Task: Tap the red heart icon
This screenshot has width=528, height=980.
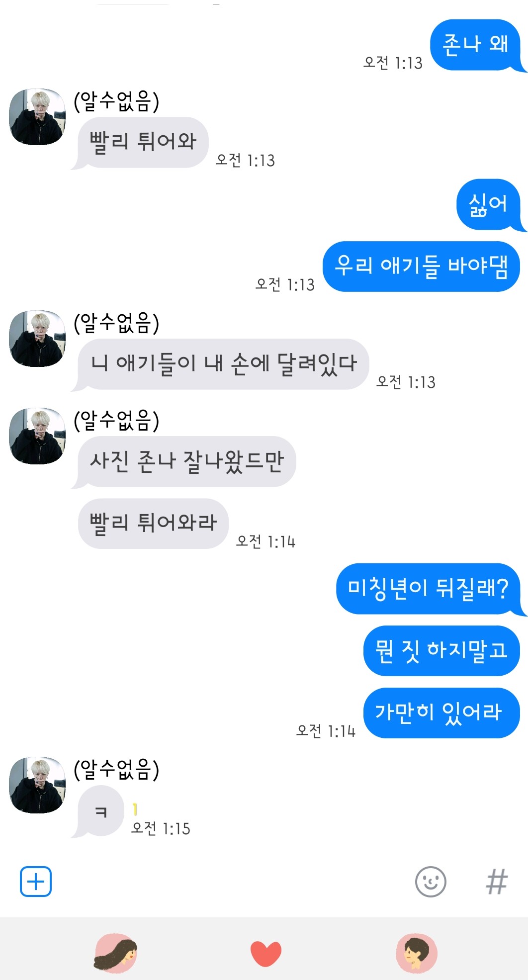Action: point(266,954)
